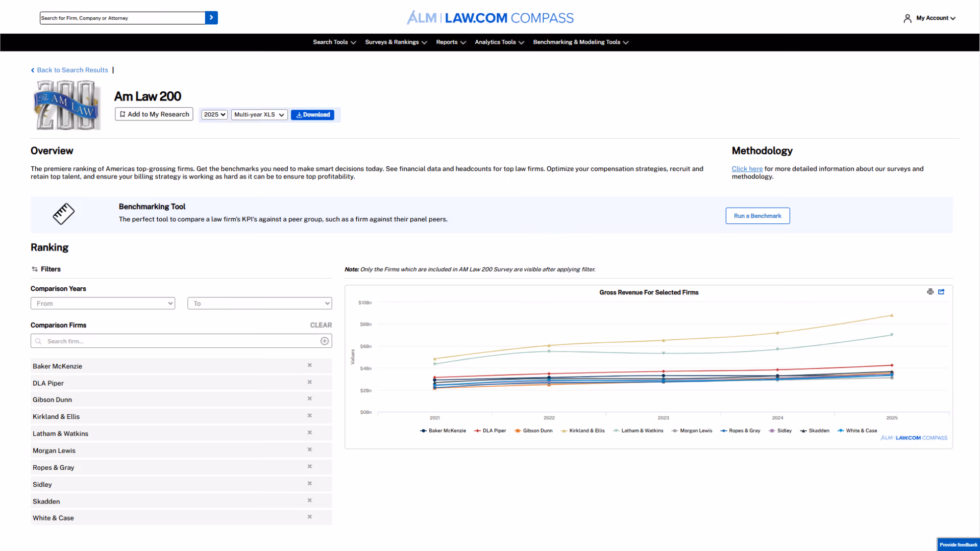
Task: Click the export chart icon
Action: coord(942,292)
